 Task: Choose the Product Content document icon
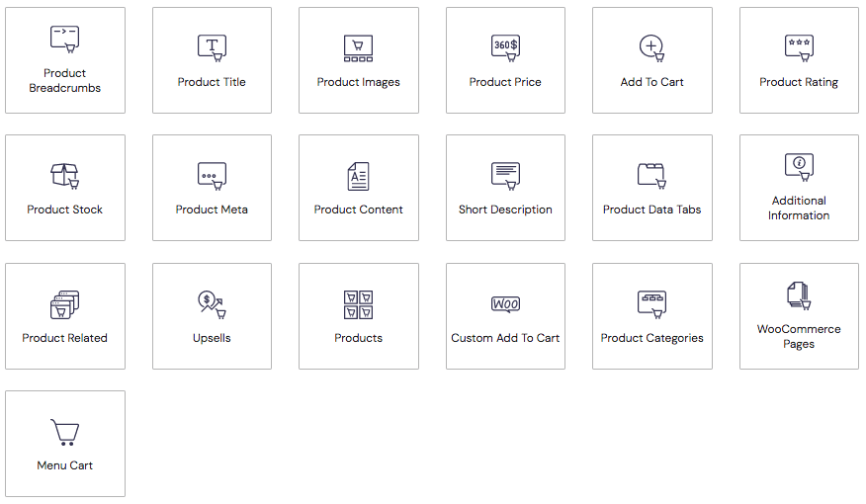(358, 176)
